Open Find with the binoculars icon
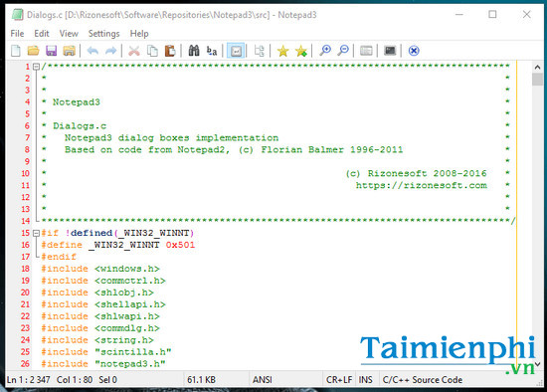Screen dimensions: 547x392 [x=194, y=51]
